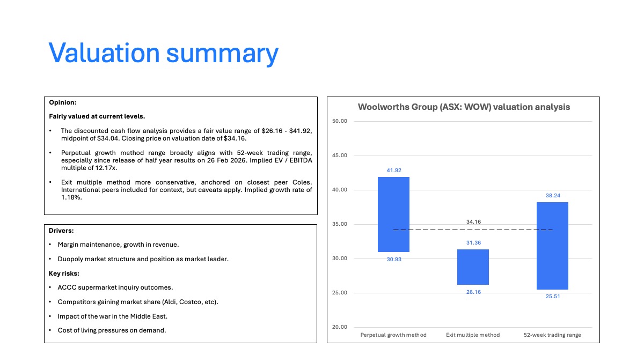
Task: Click the 38.24 data label
Action: click(x=553, y=196)
